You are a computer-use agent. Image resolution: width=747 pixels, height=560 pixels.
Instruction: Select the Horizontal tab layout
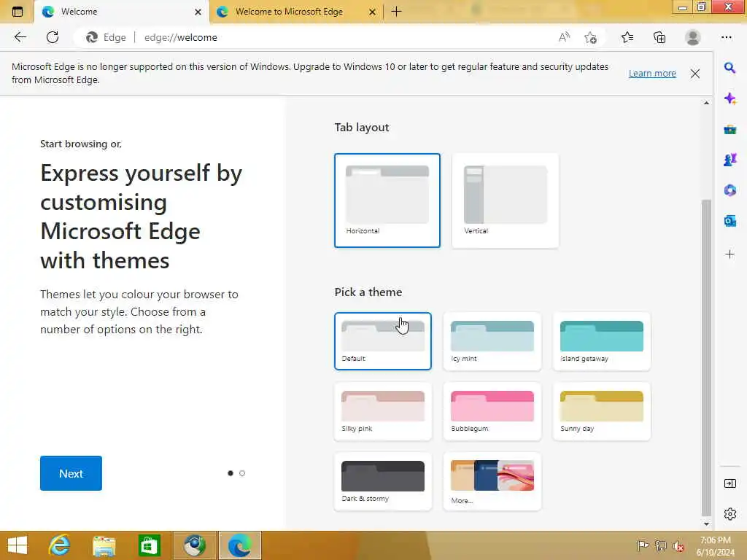tap(387, 201)
